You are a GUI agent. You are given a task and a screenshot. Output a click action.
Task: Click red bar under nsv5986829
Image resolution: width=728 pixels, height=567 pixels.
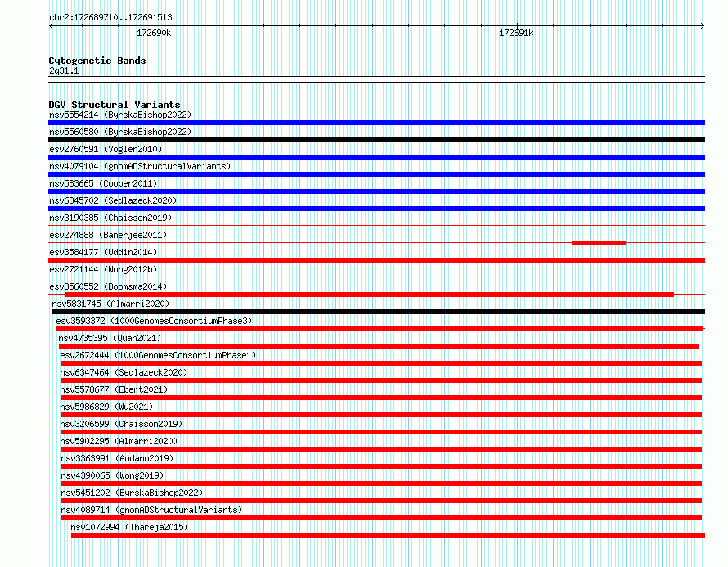tap(381, 415)
